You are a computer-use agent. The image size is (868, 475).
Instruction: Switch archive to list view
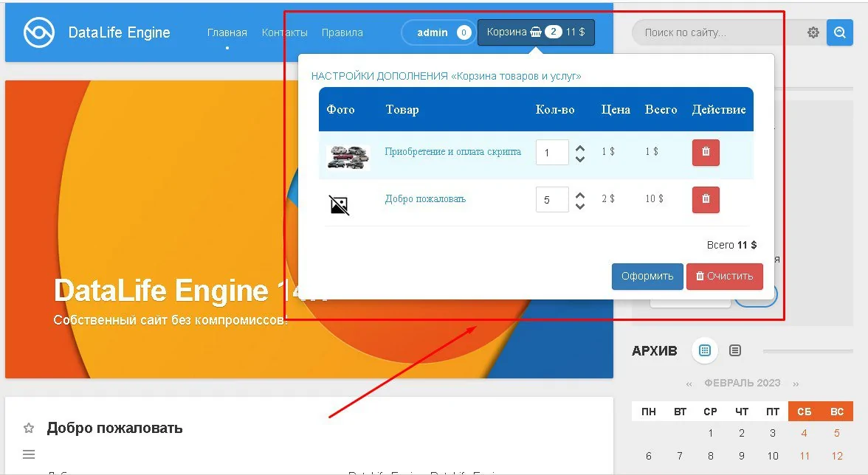pyautogui.click(x=734, y=351)
